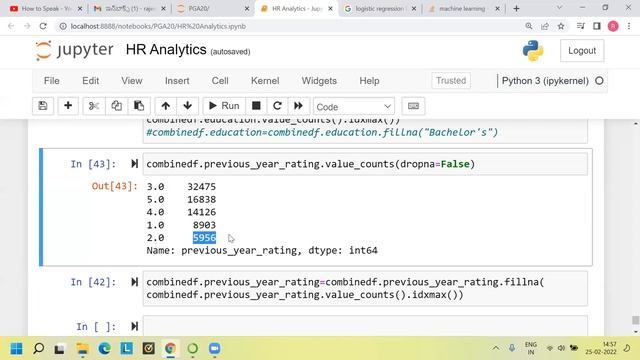This screenshot has height=360, width=640.
Task: Open the Windows Start menu
Action: [x=17, y=349]
